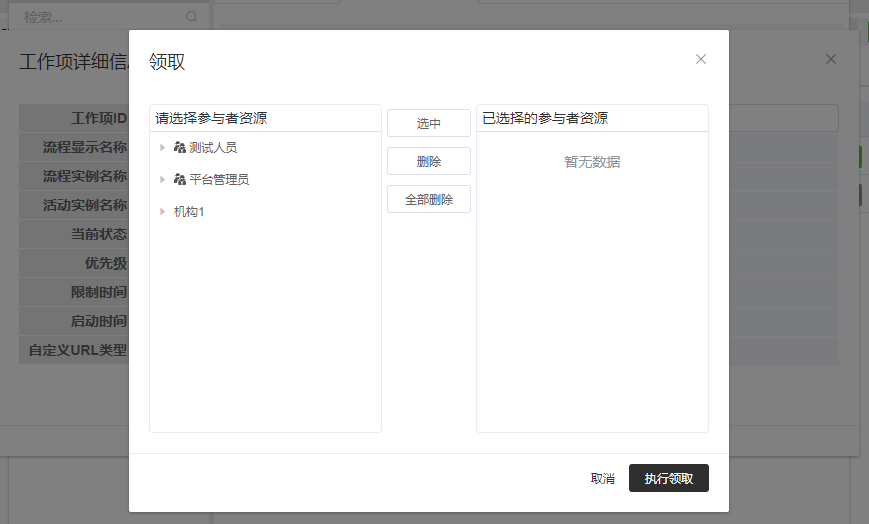Close the 工作项详细信息 dialog behind

(831, 59)
